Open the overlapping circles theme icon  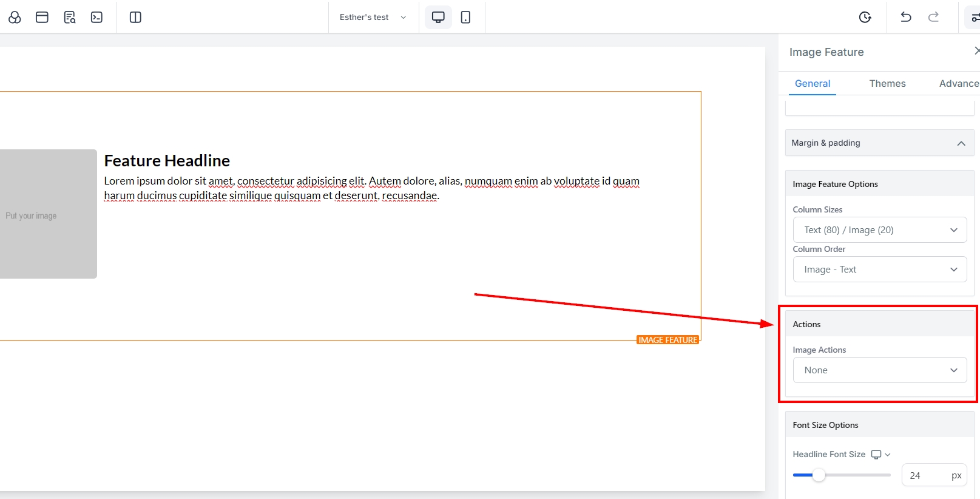click(15, 17)
